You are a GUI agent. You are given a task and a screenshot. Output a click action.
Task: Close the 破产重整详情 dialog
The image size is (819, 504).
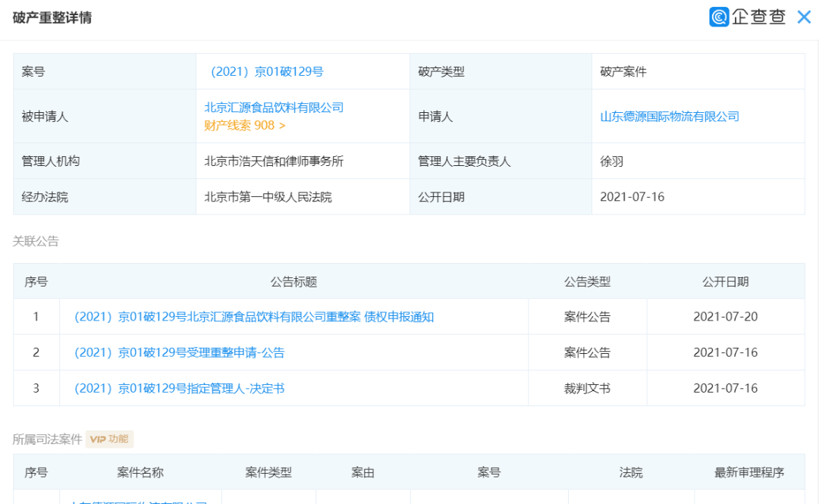pyautogui.click(x=804, y=17)
